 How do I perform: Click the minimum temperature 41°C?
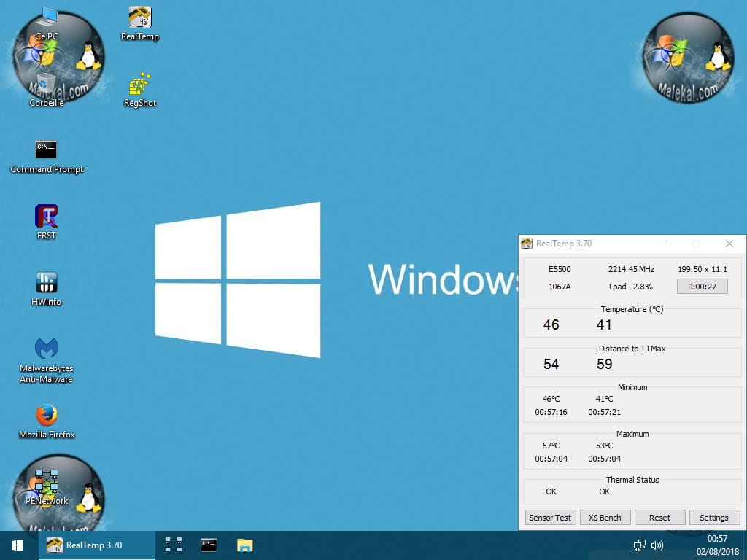605,399
